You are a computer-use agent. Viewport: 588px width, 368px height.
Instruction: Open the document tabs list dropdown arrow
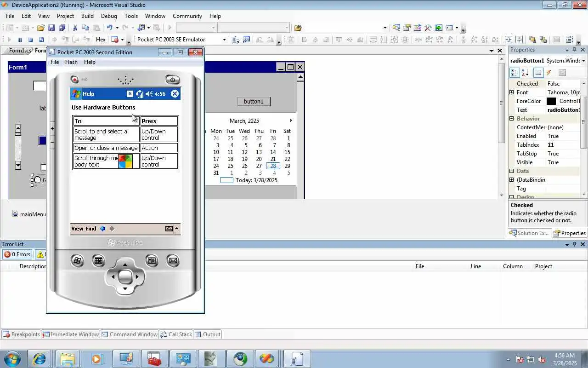click(492, 51)
